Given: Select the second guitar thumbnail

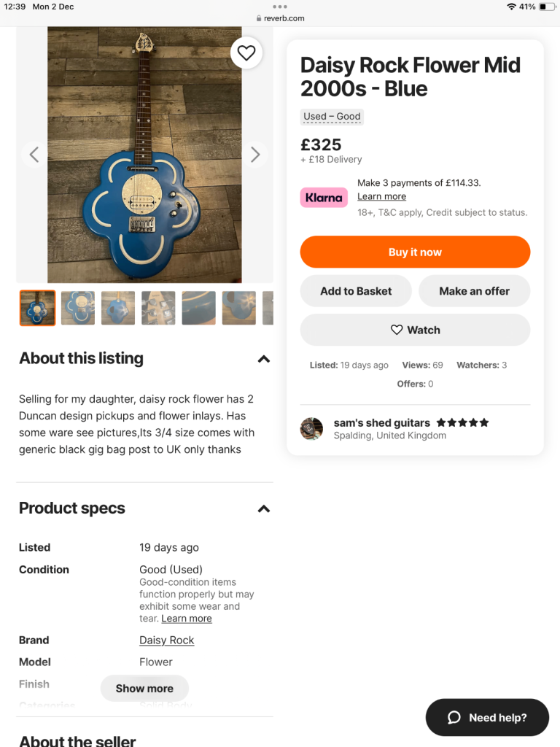Looking at the screenshot, I should coord(78,308).
